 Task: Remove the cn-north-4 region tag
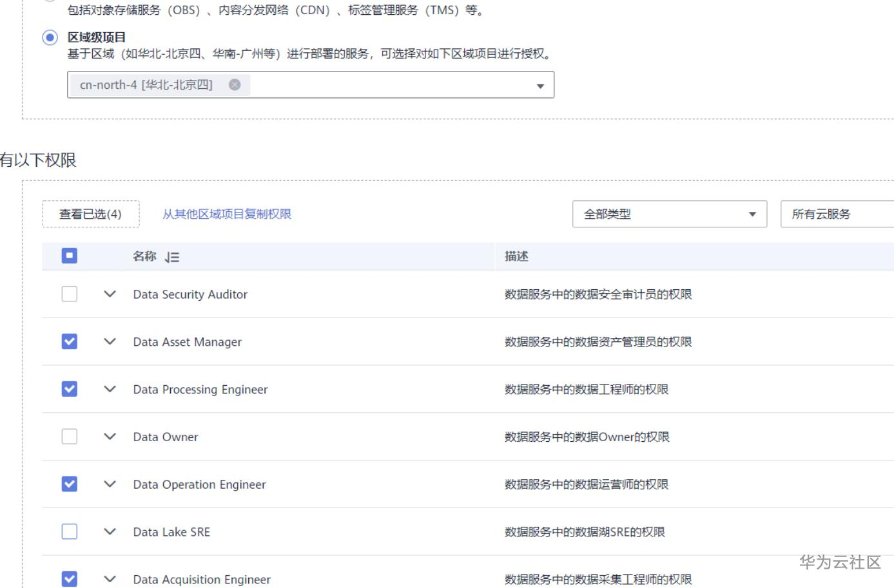(235, 84)
